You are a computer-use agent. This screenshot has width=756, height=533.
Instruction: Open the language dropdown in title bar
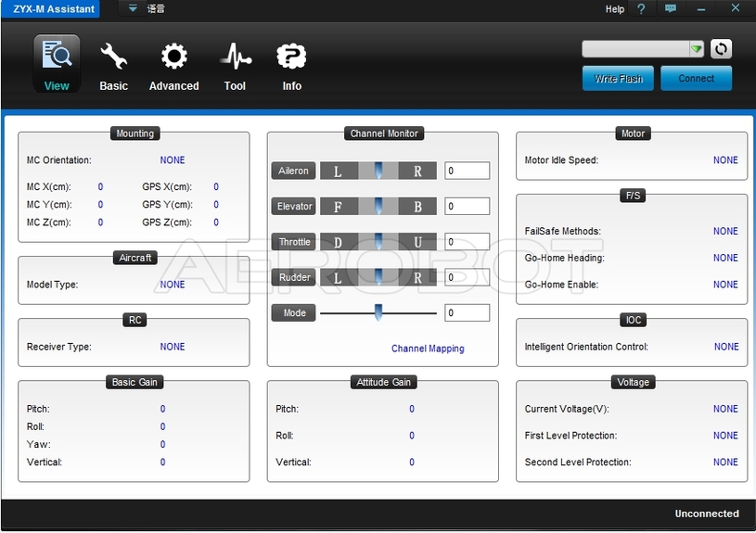pyautogui.click(x=133, y=8)
